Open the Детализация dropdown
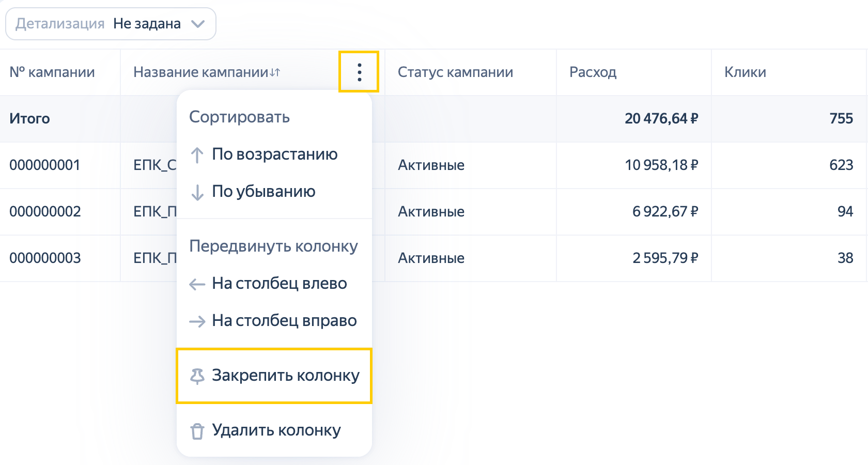 pos(111,24)
